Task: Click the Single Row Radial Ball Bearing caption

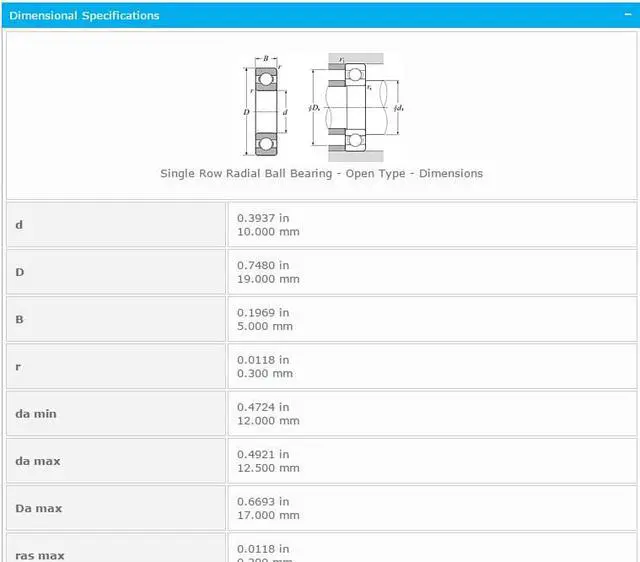Action: (x=321, y=173)
